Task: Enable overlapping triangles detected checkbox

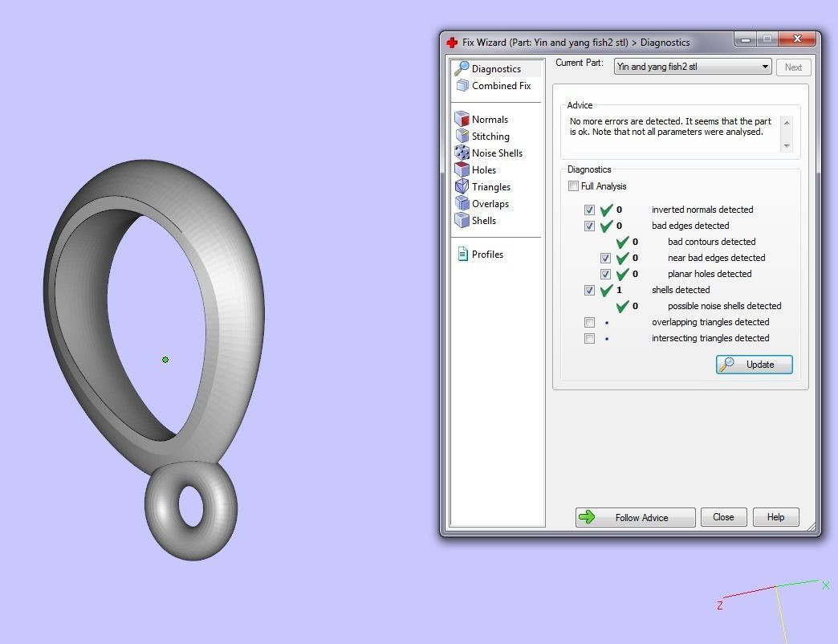Action: [589, 322]
